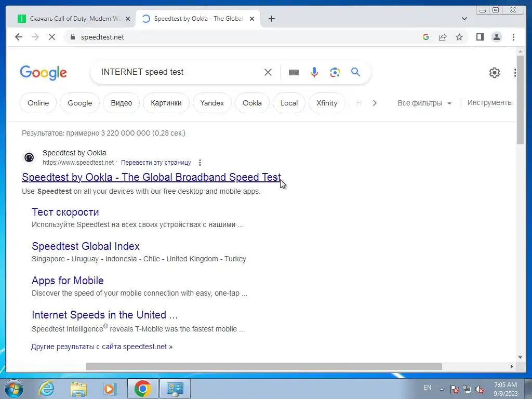Screen dimensions: 532x399
Task: Click the address bar URL speedtest.net
Action: pos(102,37)
